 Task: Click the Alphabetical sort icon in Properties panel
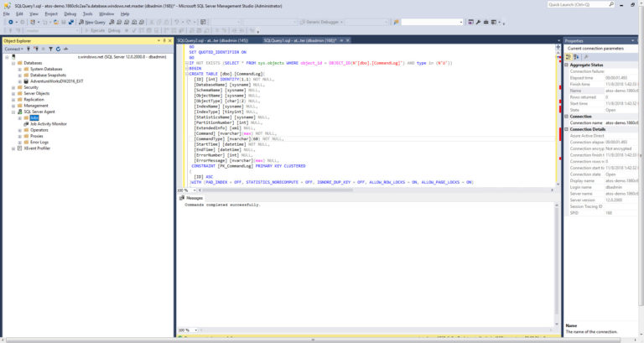pos(576,57)
